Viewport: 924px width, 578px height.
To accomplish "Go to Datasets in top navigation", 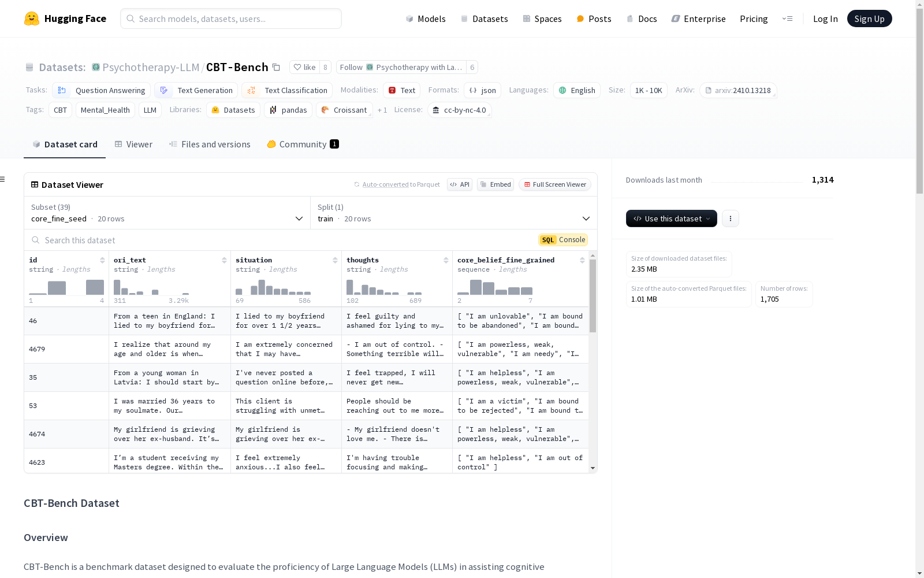I will click(x=484, y=18).
